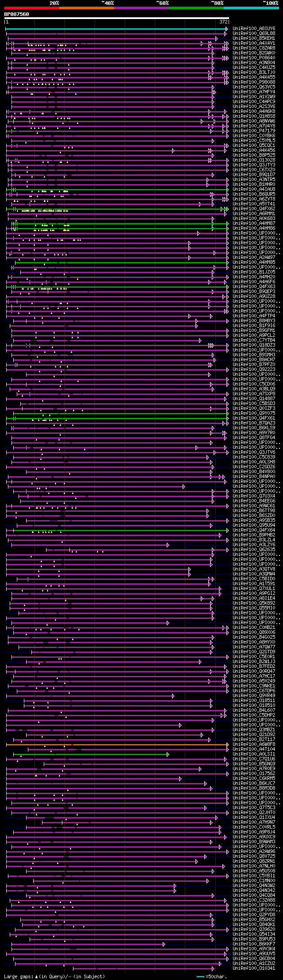Select hit UniRef100_B4NPA0
The image size is (283, 980).
click(254, 476)
